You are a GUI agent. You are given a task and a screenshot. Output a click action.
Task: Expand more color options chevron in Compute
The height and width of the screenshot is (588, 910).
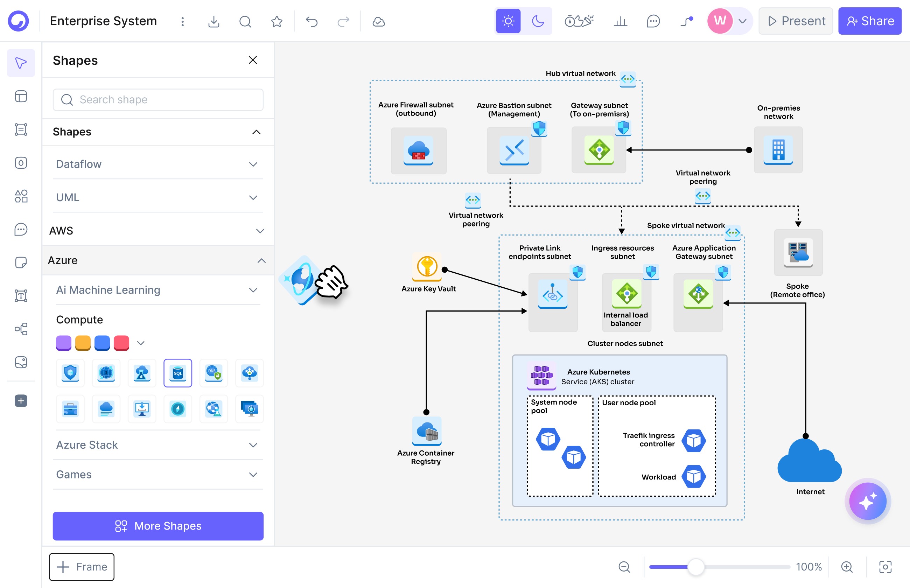click(x=140, y=343)
